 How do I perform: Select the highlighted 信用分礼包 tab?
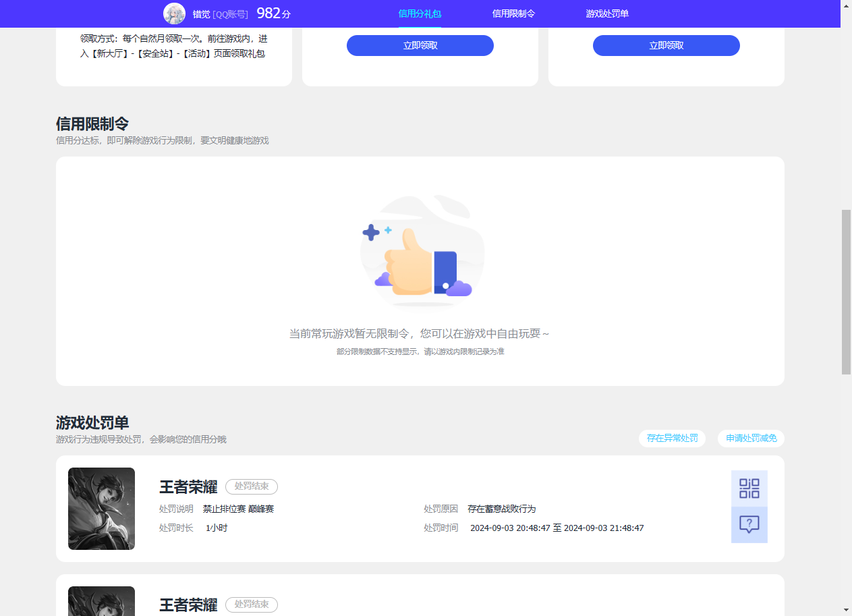420,13
